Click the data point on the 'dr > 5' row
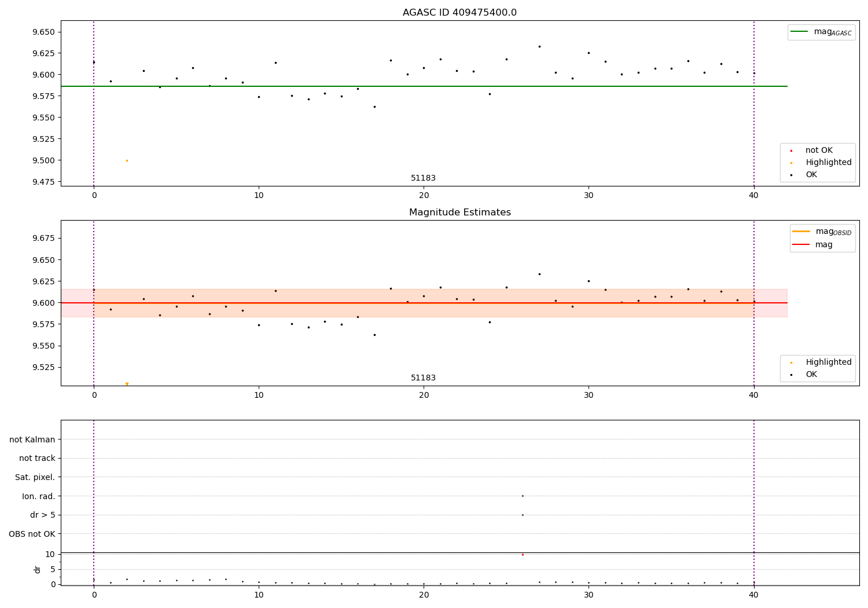The width and height of the screenshot is (868, 608). click(523, 515)
